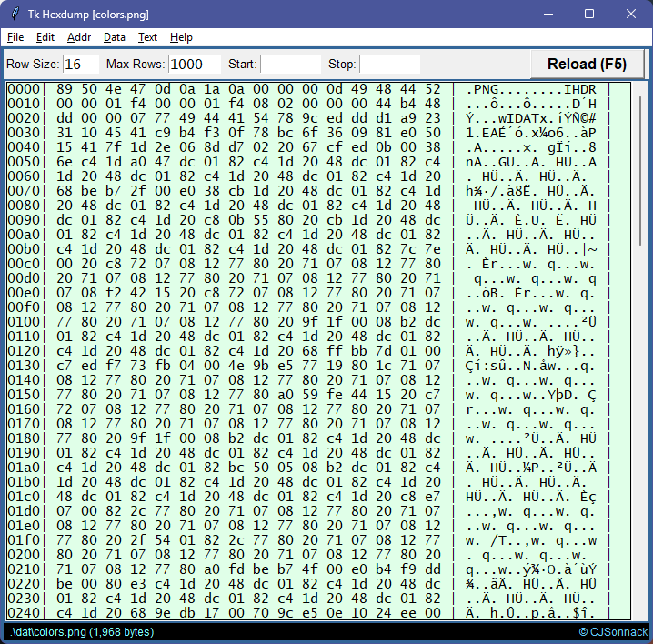Image resolution: width=653 pixels, height=644 pixels.
Task: Open the Addr menu
Action: (x=79, y=37)
